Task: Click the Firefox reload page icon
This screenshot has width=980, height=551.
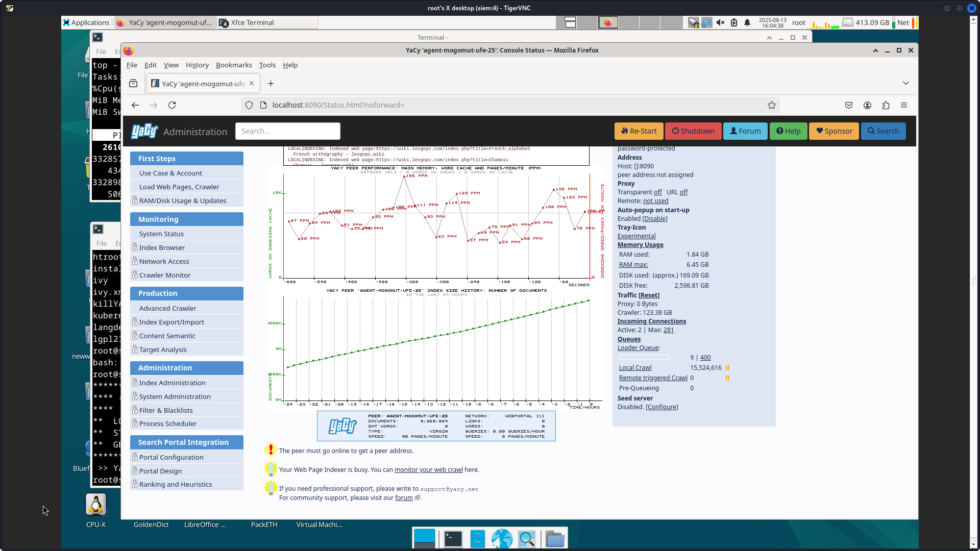Action: pos(172,105)
